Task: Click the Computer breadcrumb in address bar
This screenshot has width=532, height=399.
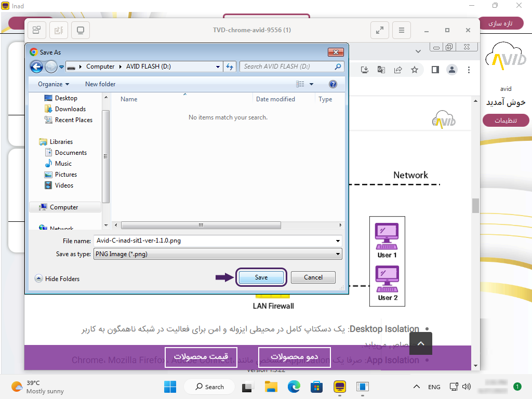Action: point(100,66)
